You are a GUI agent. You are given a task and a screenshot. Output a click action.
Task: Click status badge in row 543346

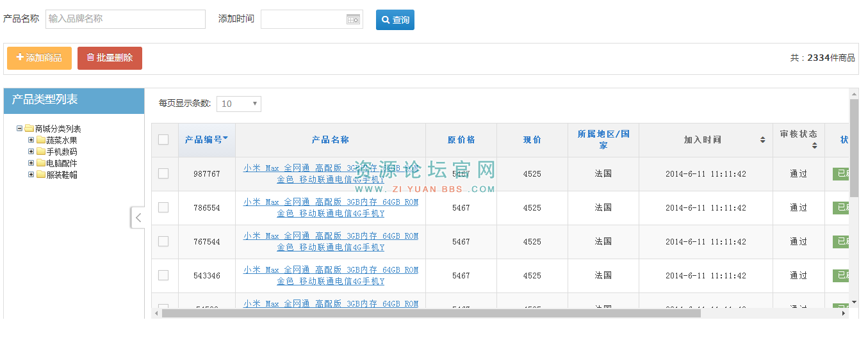840,275
